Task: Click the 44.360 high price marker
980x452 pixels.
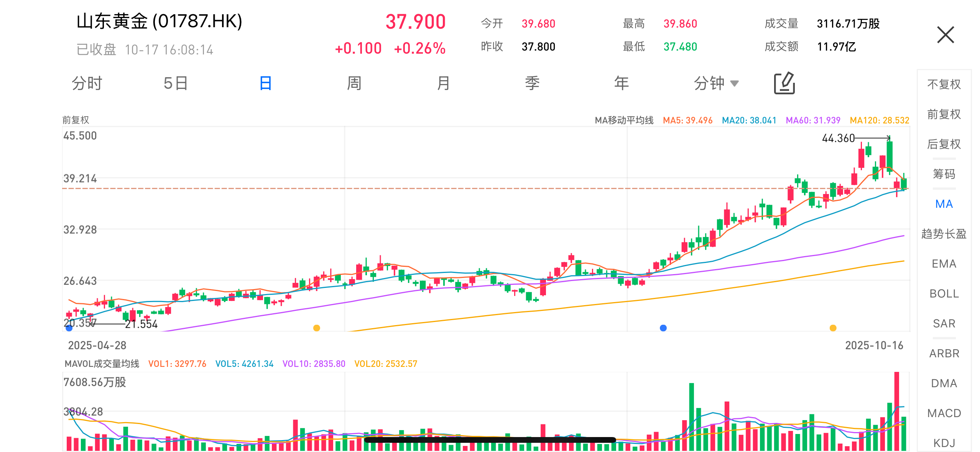Action: pos(838,138)
